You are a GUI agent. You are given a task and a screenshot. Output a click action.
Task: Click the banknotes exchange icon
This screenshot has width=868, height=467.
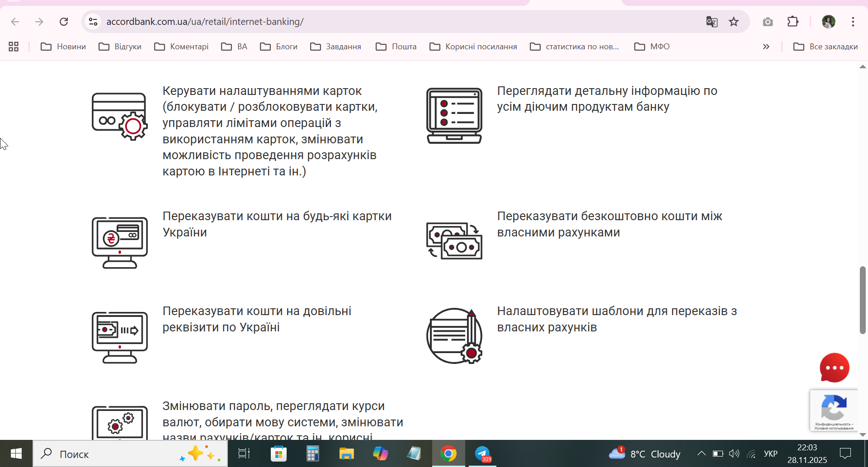[454, 241]
